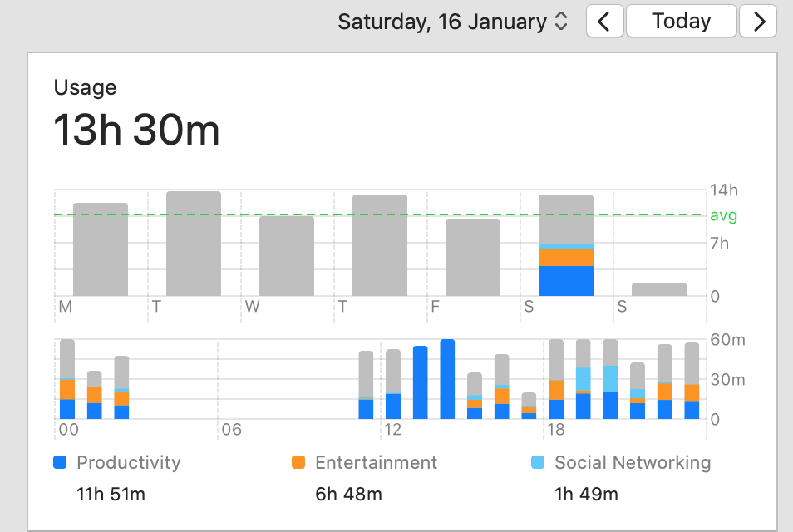Image resolution: width=793 pixels, height=532 pixels.
Task: Click the light blue Social Networking swatch
Action: [x=537, y=463]
